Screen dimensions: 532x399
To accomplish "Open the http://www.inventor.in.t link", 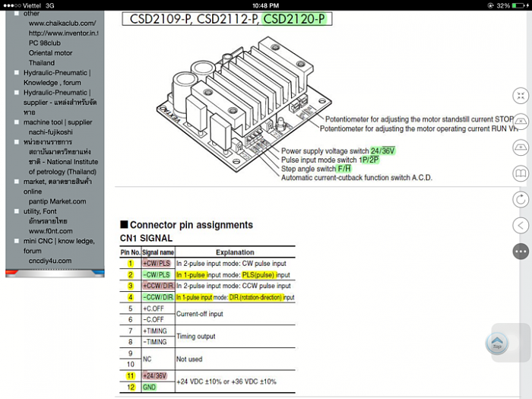I will pyautogui.click(x=63, y=33).
